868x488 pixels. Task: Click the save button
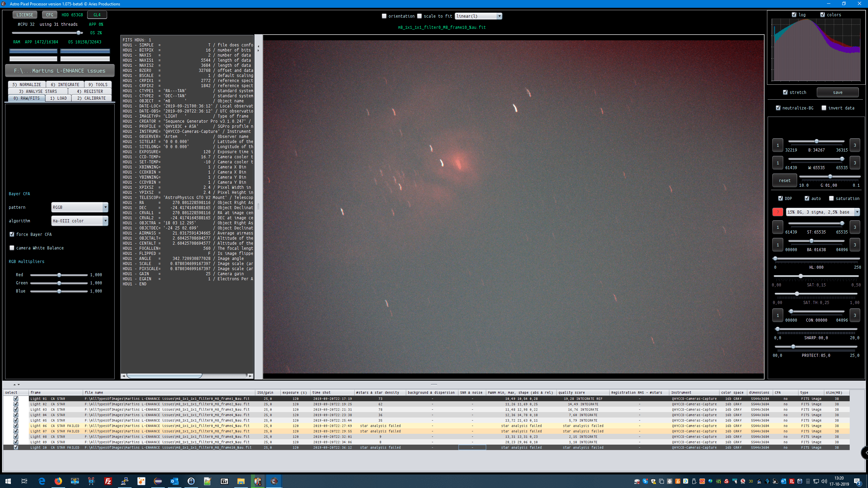(837, 92)
